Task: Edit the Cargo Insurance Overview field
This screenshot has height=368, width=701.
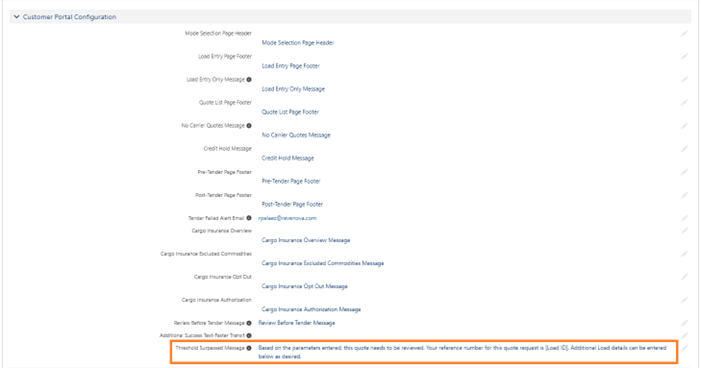Action: [684, 231]
